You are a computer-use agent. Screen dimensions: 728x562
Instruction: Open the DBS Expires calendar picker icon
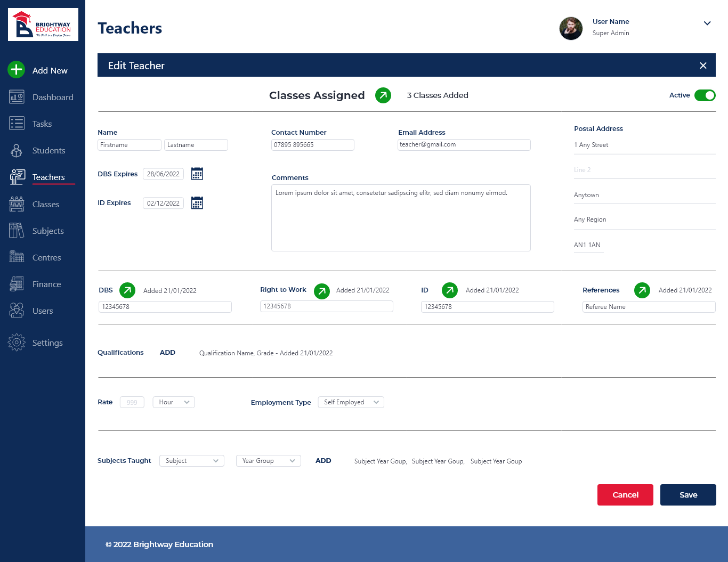coord(197,174)
